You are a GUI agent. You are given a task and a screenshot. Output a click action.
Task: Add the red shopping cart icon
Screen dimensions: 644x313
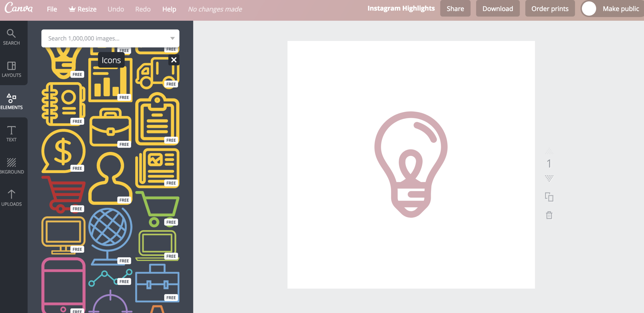tap(63, 194)
